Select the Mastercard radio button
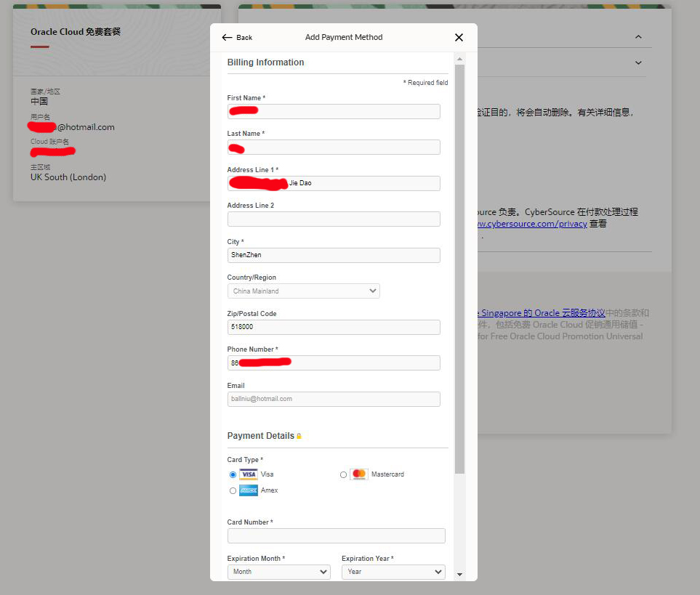Image resolution: width=700 pixels, height=595 pixels. [343, 474]
